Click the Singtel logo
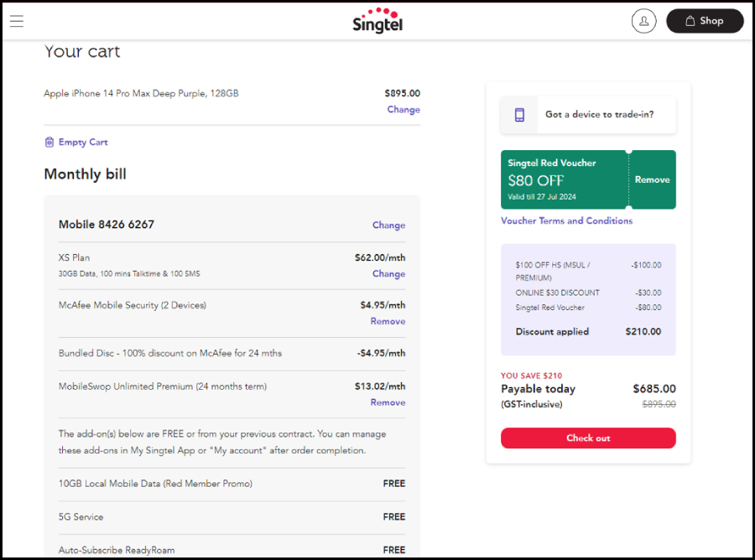The height and width of the screenshot is (560, 755). pyautogui.click(x=377, y=21)
